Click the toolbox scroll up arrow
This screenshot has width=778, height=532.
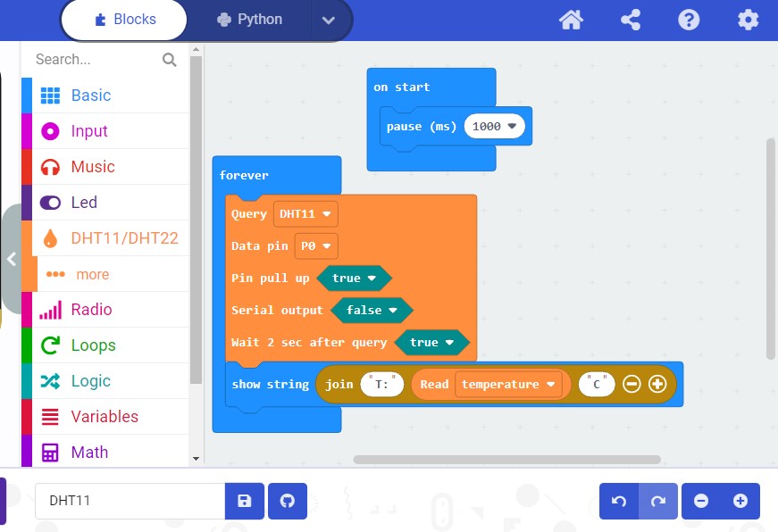click(x=196, y=50)
